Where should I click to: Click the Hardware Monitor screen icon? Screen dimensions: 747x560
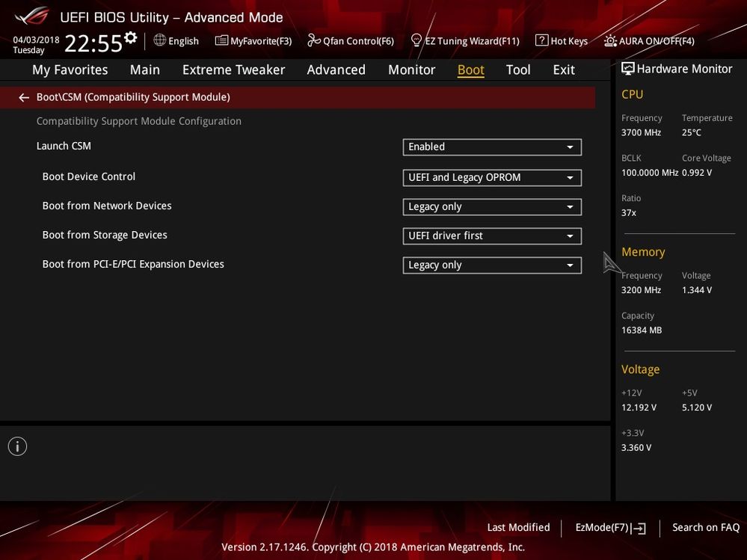(628, 69)
